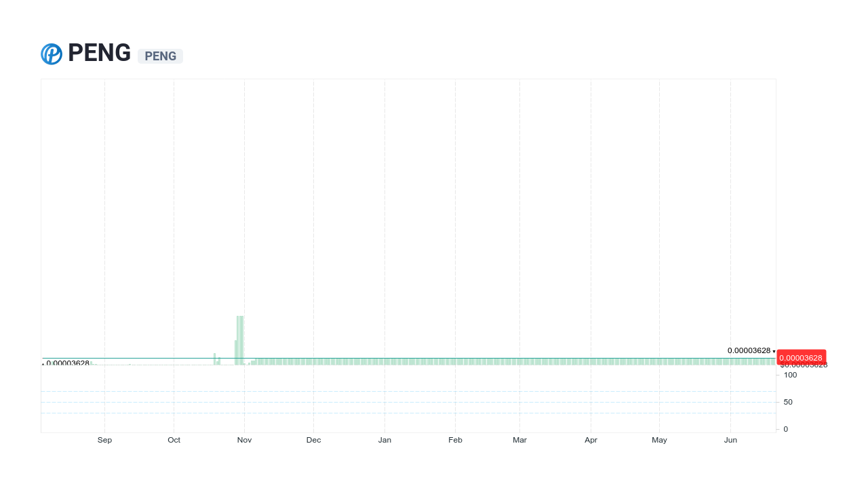Click the 50 volume axis label

click(787, 402)
